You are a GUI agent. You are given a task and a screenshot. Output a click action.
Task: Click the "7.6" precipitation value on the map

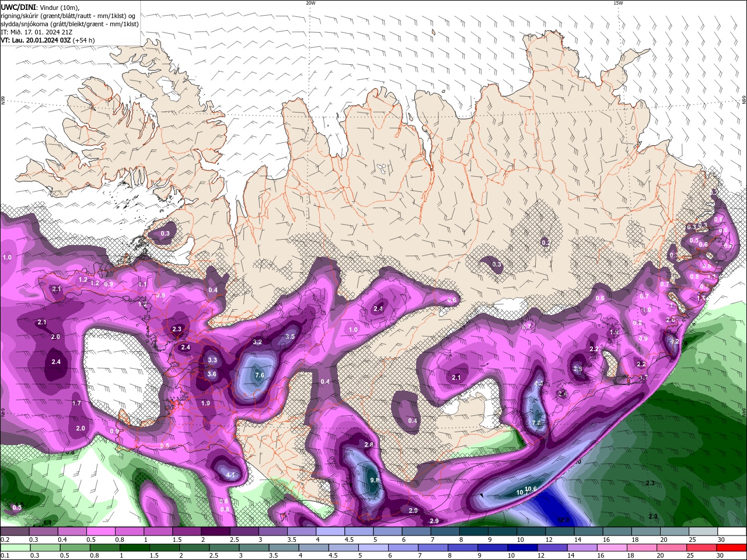pos(260,375)
